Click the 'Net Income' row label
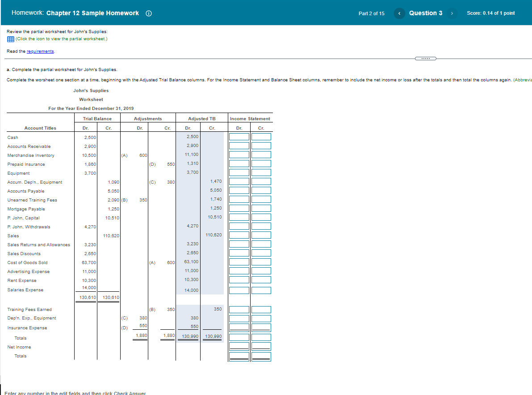This screenshot has height=395, width=532. [x=19, y=347]
